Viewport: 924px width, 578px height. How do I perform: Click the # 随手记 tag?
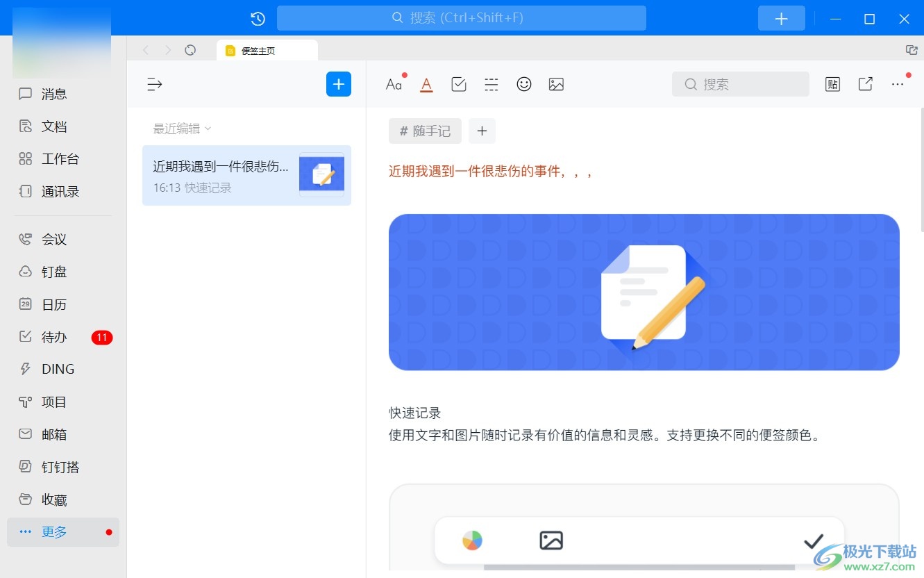pyautogui.click(x=425, y=131)
